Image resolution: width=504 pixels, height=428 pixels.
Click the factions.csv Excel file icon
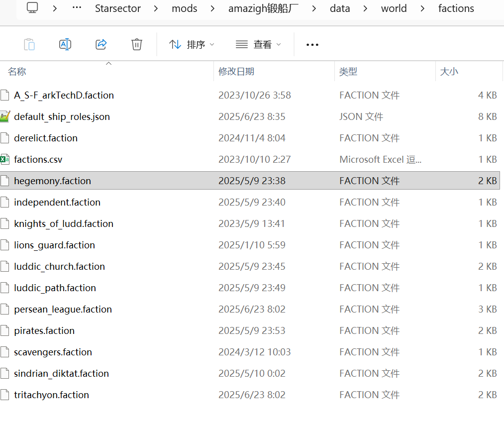coord(5,159)
